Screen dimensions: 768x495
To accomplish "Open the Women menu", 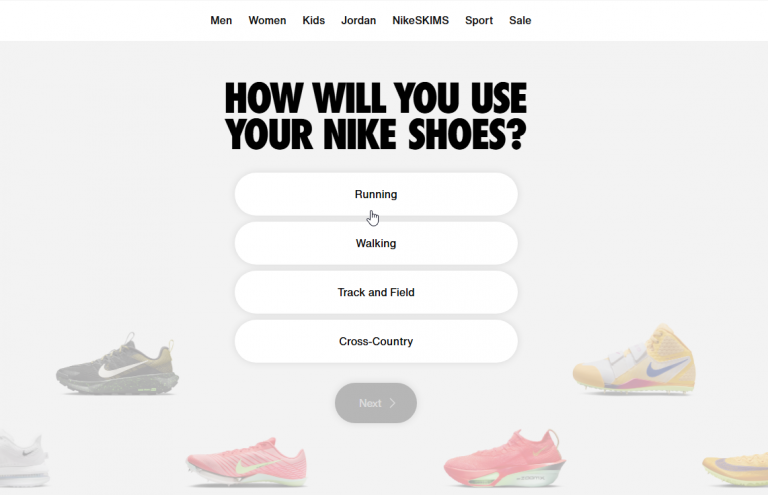I will pos(267,21).
